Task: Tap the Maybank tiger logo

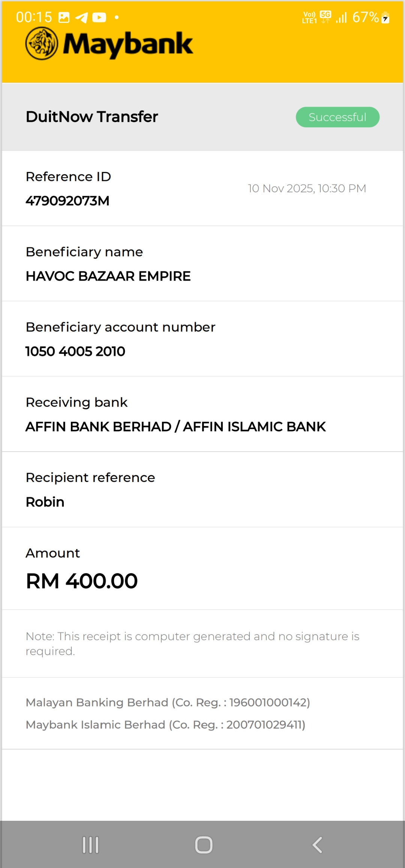Action: (42, 44)
